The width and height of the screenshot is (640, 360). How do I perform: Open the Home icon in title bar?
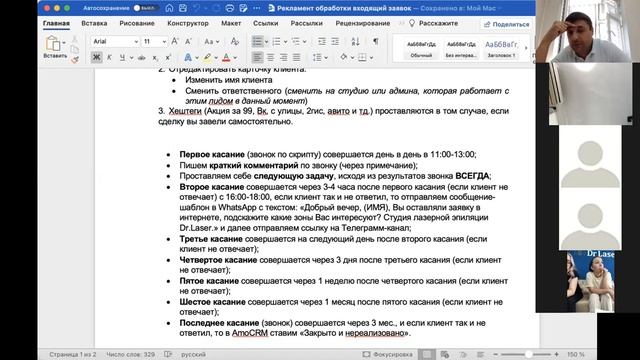click(169, 8)
